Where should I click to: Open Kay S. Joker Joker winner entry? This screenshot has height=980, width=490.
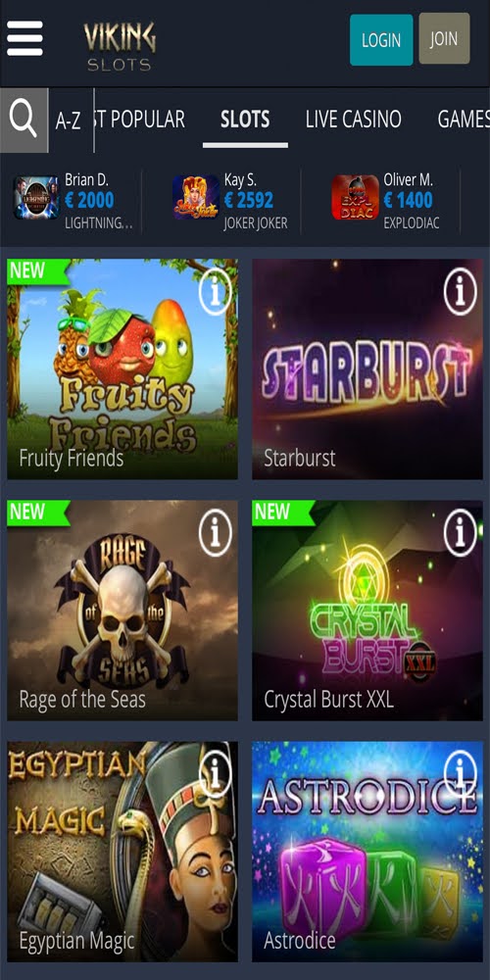tap(230, 200)
